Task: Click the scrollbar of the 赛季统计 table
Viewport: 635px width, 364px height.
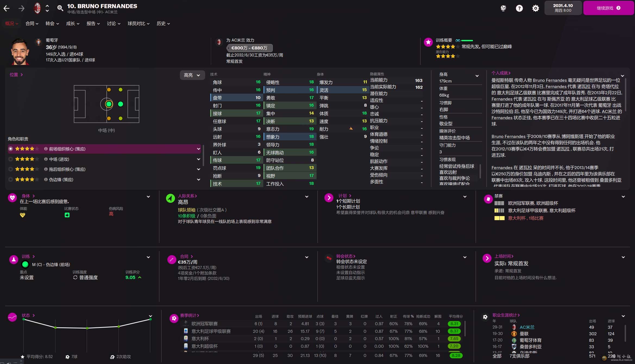Action: point(465,328)
